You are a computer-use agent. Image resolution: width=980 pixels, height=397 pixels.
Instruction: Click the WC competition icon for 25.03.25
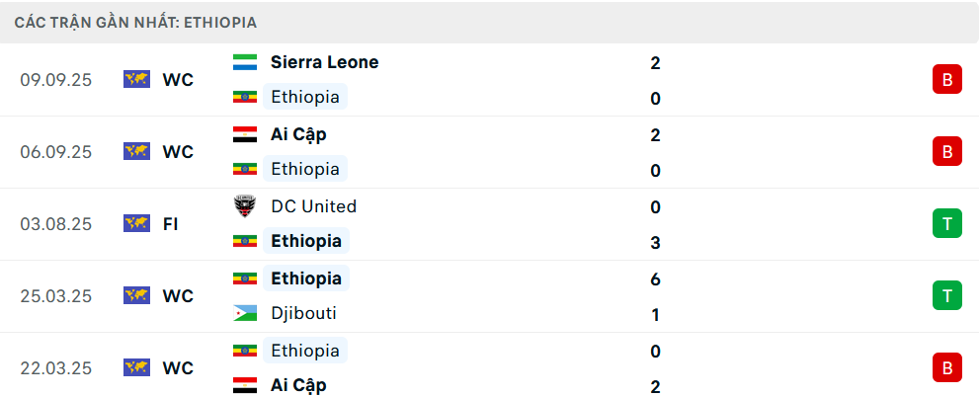[136, 296]
